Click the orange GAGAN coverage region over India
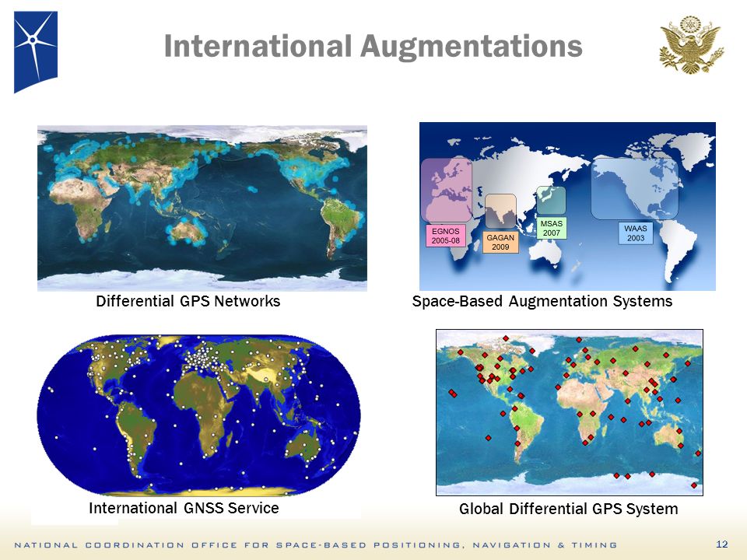This screenshot has width=747, height=560. 500,211
